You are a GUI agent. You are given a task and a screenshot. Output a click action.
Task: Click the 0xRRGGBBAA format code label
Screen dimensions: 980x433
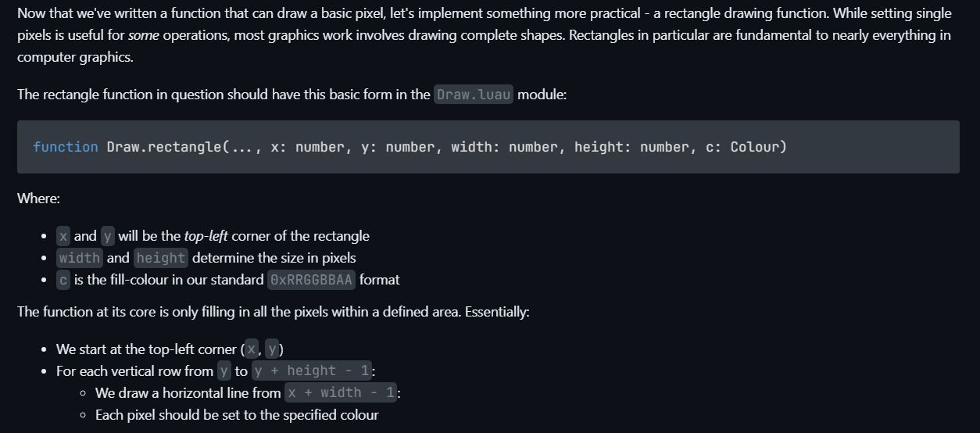(311, 280)
